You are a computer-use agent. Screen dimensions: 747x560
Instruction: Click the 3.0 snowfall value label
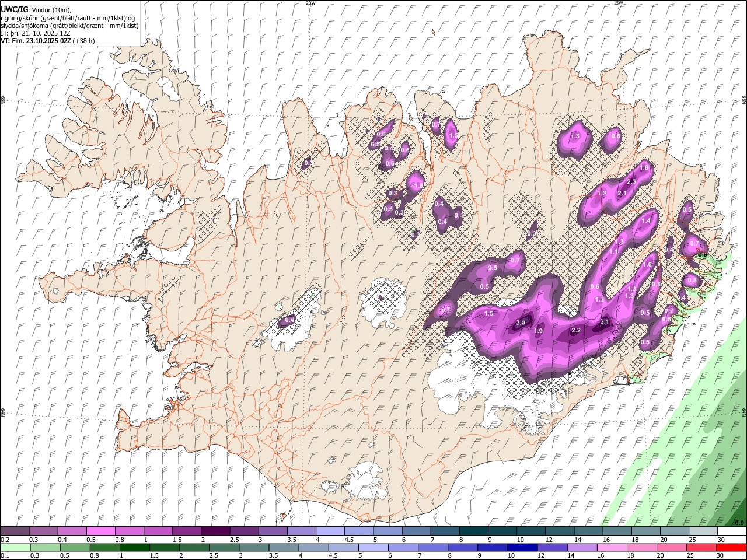click(521, 323)
